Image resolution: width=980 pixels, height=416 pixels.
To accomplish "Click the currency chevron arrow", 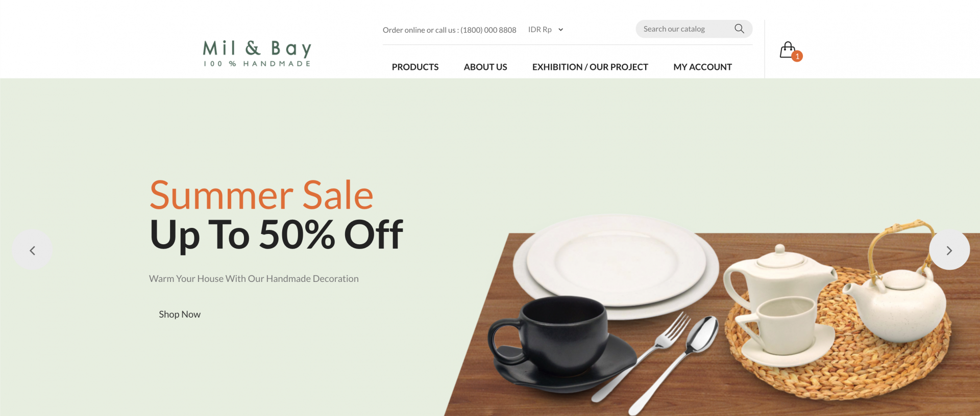I will pos(560,30).
